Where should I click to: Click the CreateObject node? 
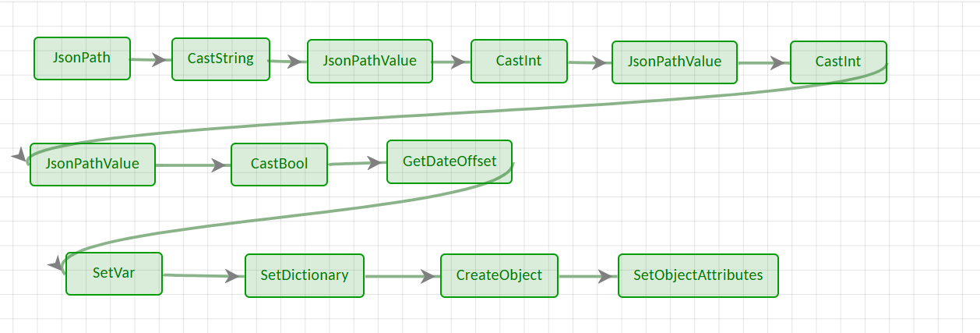click(x=499, y=276)
